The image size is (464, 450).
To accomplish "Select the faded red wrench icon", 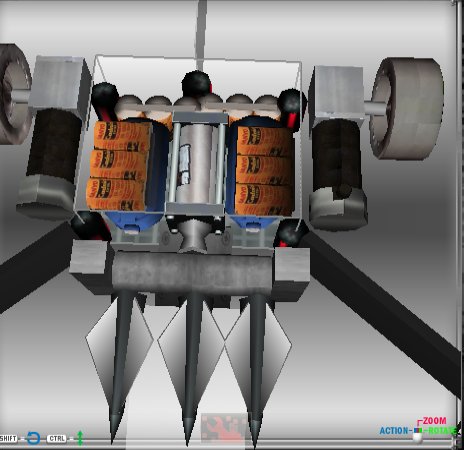I will click(x=223, y=428).
